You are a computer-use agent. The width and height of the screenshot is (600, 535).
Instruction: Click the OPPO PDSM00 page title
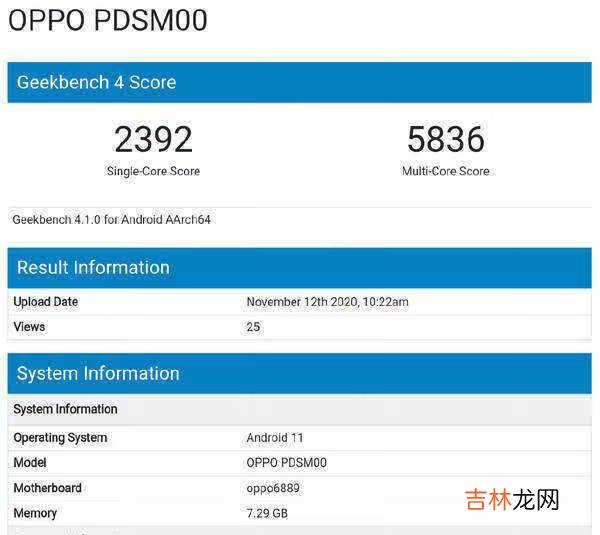click(107, 20)
